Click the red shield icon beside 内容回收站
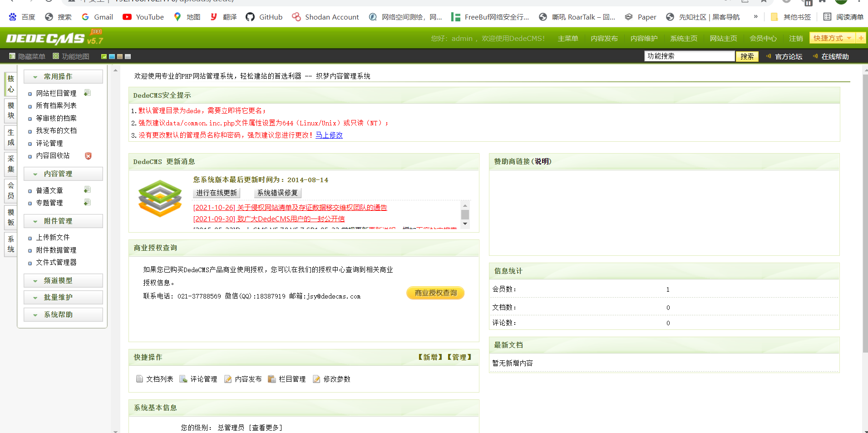The width and height of the screenshot is (868, 433). [x=88, y=156]
